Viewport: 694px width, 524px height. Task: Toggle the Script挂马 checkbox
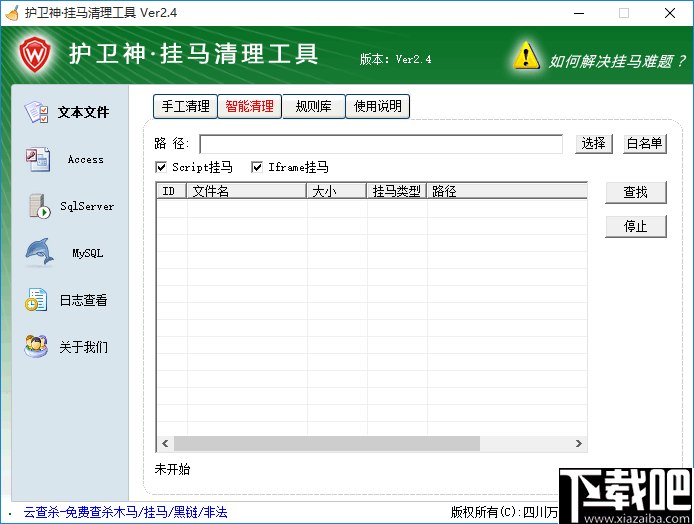(161, 167)
